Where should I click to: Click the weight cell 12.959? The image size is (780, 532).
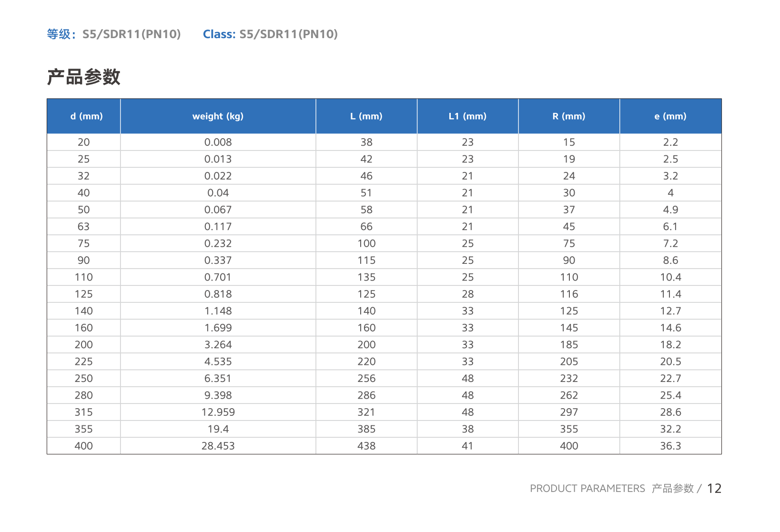[x=218, y=412]
